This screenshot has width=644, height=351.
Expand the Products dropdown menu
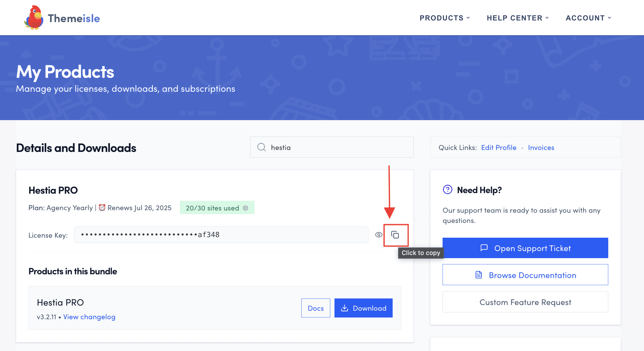pos(445,18)
